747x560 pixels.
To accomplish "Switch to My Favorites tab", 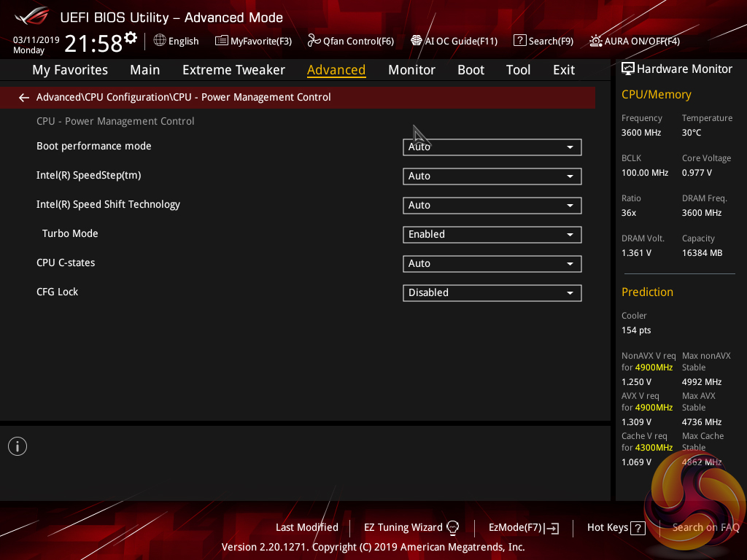I will pyautogui.click(x=70, y=70).
